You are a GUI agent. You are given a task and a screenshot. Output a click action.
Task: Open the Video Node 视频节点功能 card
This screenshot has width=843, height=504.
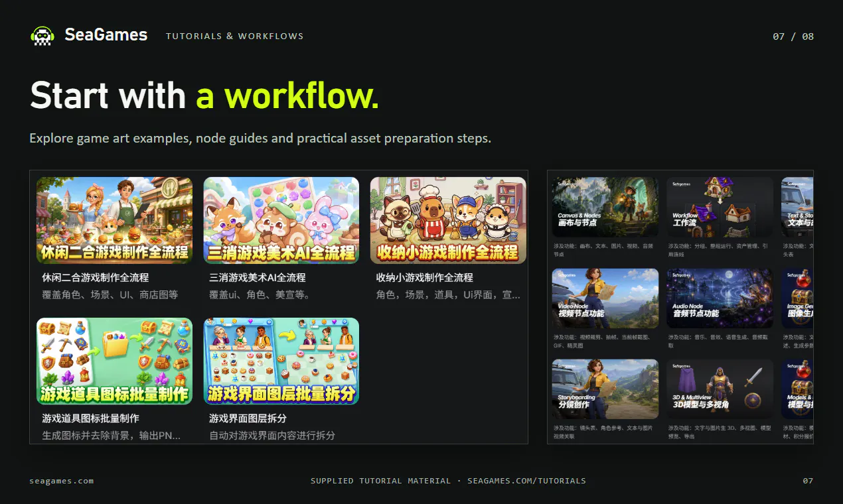point(605,298)
